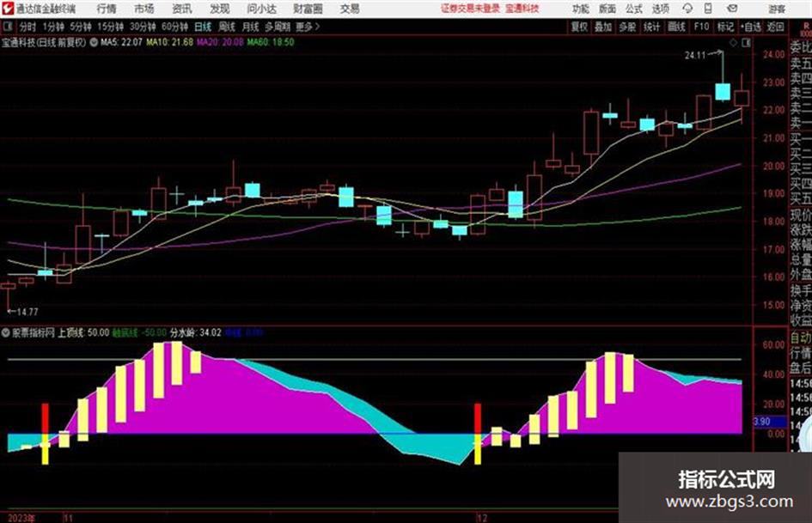The width and height of the screenshot is (812, 523).
Task: Click the 上穿线: 50.00 indicator value
Action: [x=83, y=333]
